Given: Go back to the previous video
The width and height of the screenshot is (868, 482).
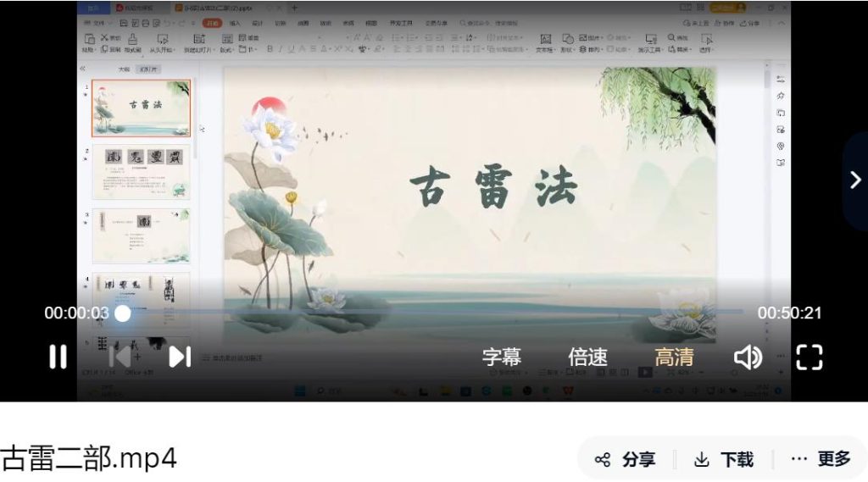Looking at the screenshot, I should [120, 357].
